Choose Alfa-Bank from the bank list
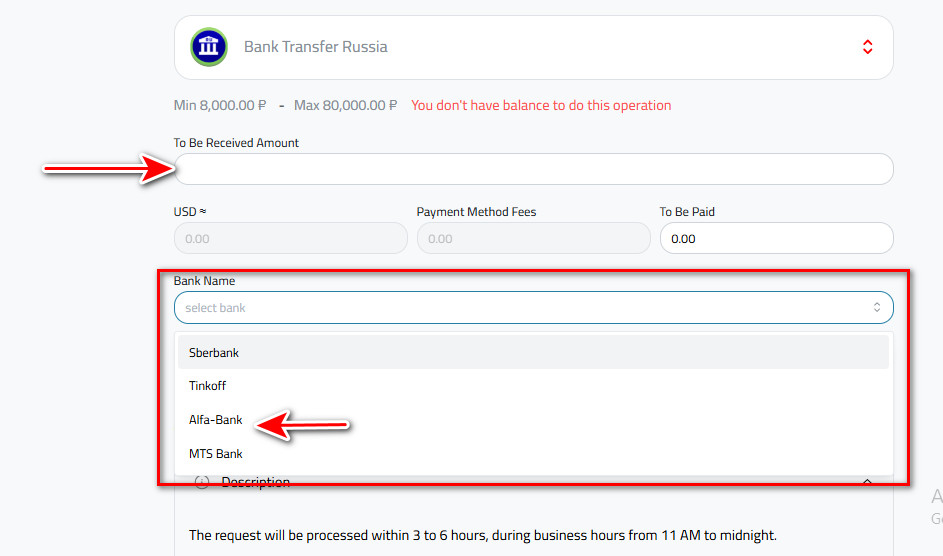The width and height of the screenshot is (943, 556). tap(533, 420)
